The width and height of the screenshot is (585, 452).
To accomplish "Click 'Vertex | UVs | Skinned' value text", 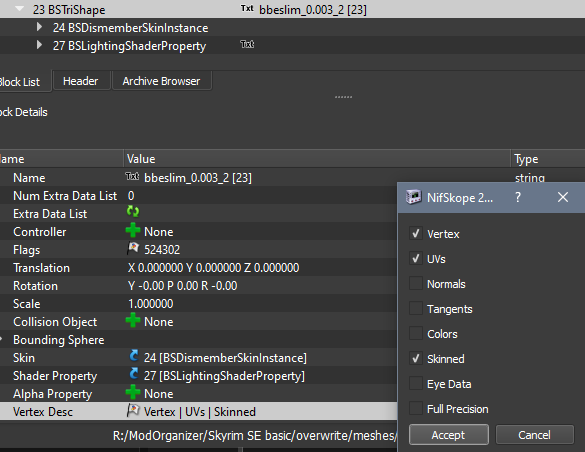I will point(200,412).
